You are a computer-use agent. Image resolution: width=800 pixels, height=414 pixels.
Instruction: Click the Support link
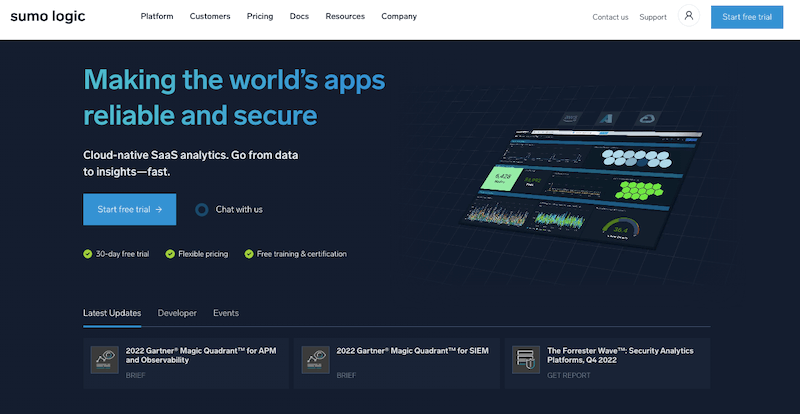coord(653,17)
